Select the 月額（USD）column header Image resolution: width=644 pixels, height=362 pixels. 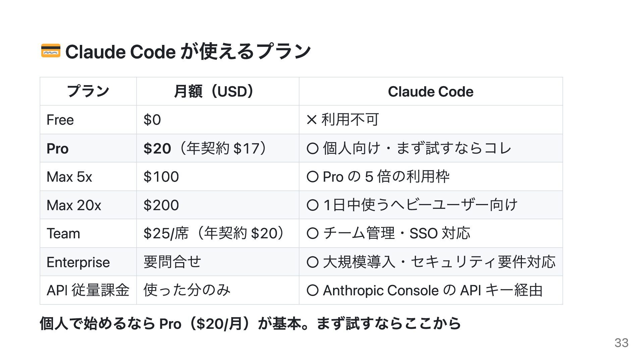(218, 92)
